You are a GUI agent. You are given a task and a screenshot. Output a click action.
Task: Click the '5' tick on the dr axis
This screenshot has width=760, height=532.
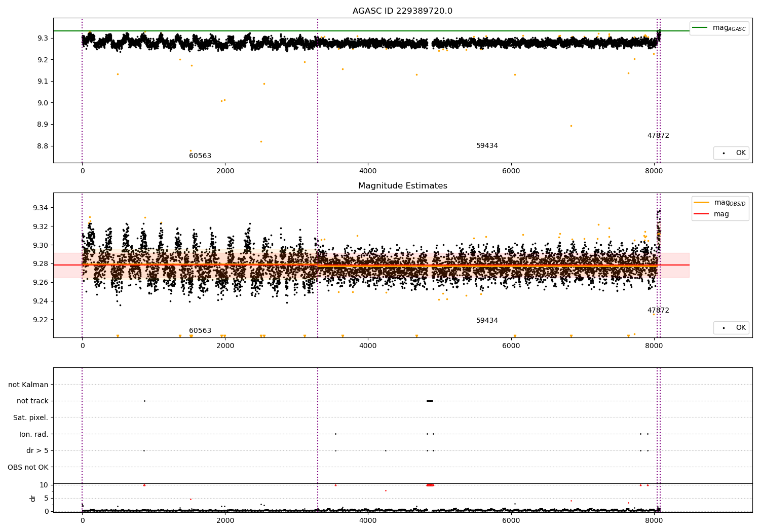pyautogui.click(x=46, y=499)
